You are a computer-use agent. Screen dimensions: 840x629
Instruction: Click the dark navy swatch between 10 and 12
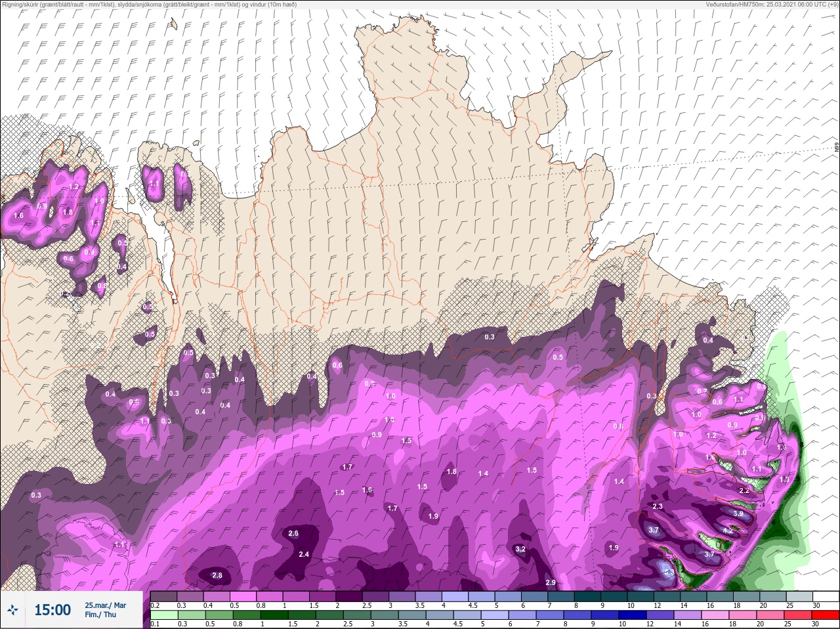point(634,615)
